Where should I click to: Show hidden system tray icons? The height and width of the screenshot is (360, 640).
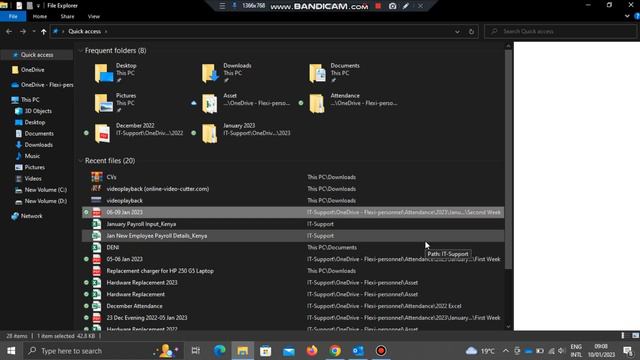point(505,351)
